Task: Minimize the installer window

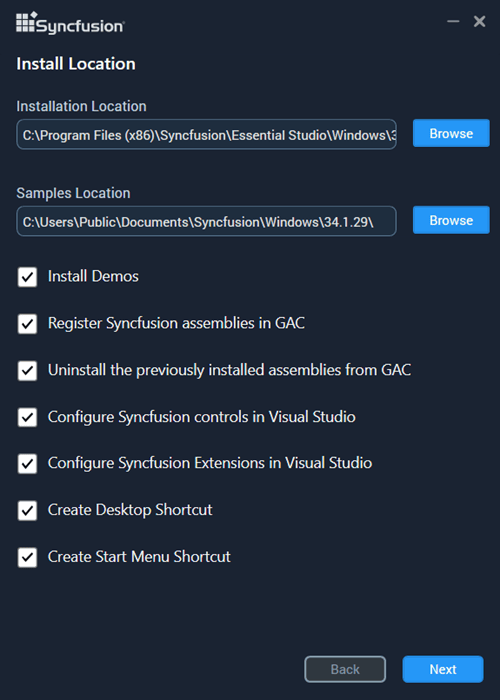Action: (x=453, y=21)
